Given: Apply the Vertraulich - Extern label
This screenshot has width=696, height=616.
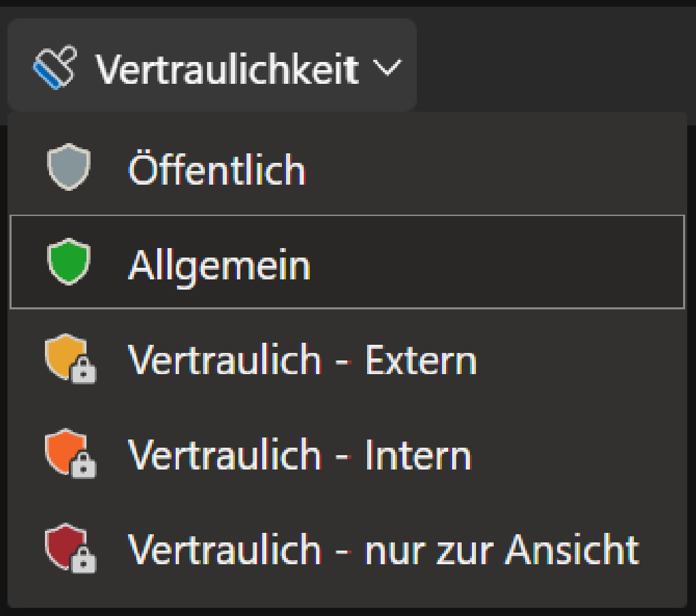Looking at the screenshot, I should point(302,359).
